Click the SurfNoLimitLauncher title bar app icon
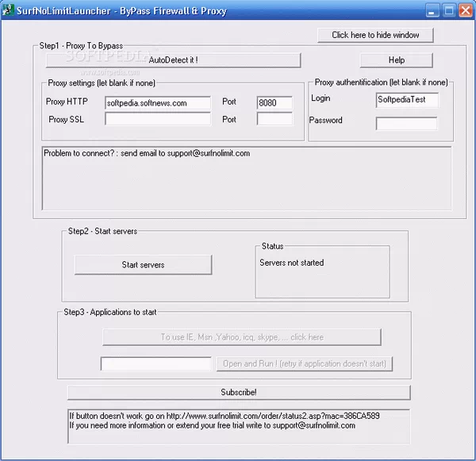Screen dimensions: 476x461 click(8, 10)
